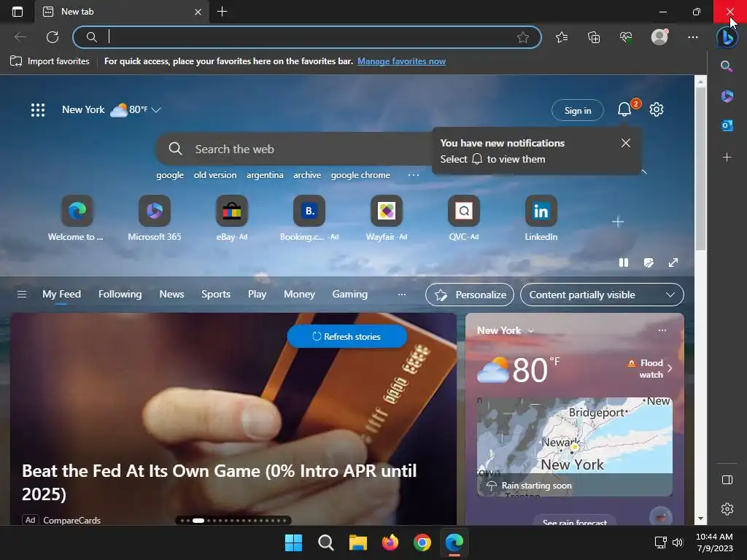Open feed navigation hamburger menu
The width and height of the screenshot is (747, 560).
(21, 295)
